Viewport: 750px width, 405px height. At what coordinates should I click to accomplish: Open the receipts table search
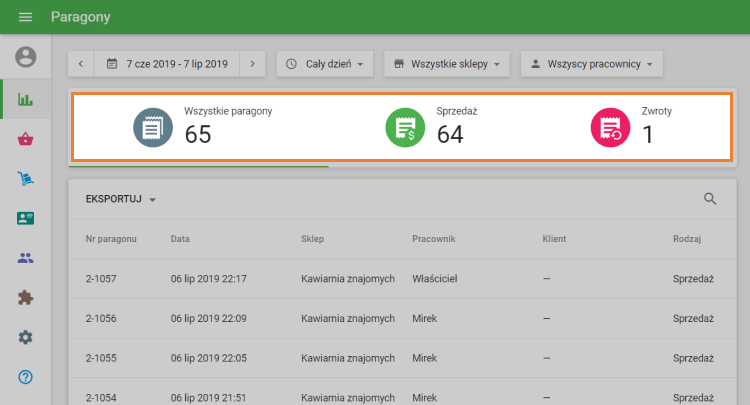[710, 199]
